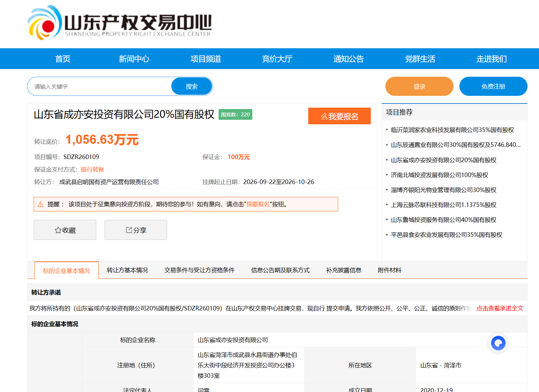Switch to the 转让方基本情况 tab

[x=127, y=270]
